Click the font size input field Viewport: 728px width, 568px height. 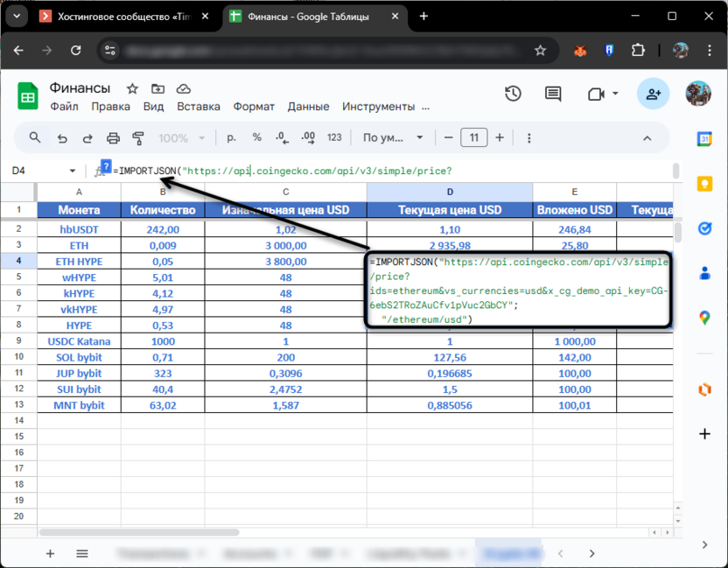tap(473, 137)
